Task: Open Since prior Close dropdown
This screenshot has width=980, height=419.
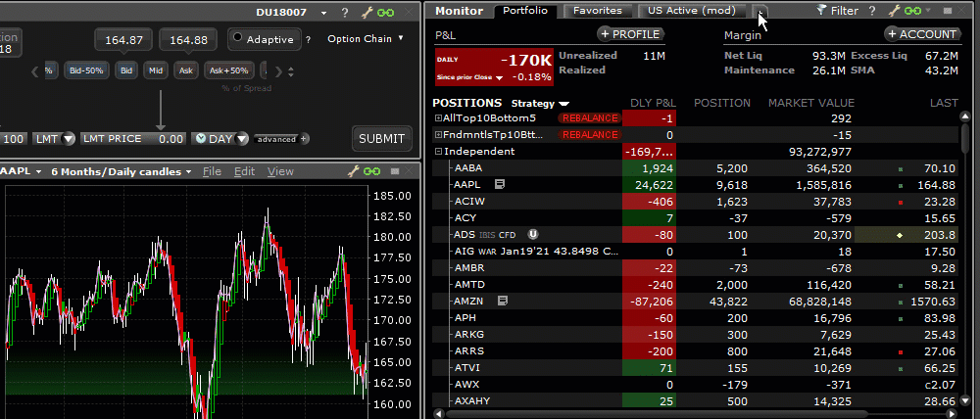Action: 499,78
